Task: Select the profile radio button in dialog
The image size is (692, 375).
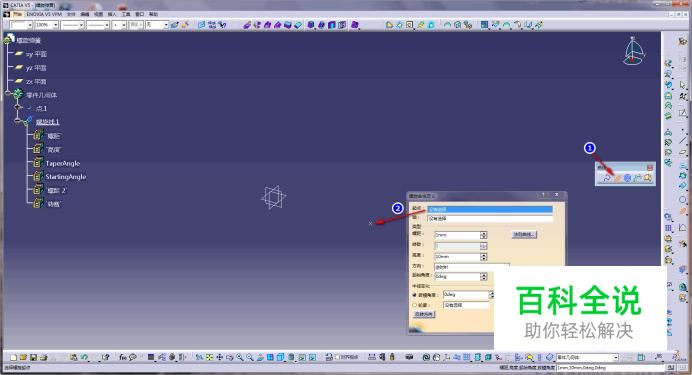Action: coord(415,305)
